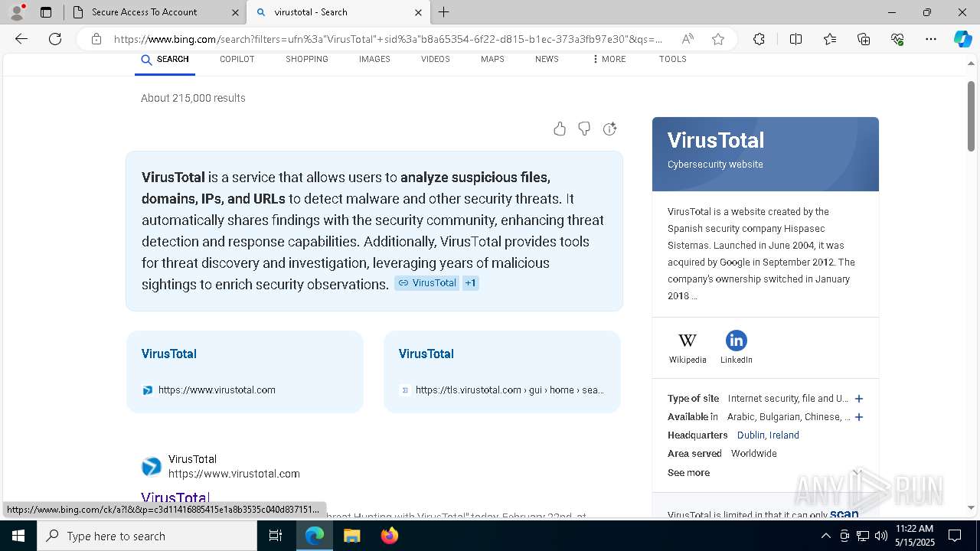Open the notifications center icon
980x551 pixels.
coord(955,536)
